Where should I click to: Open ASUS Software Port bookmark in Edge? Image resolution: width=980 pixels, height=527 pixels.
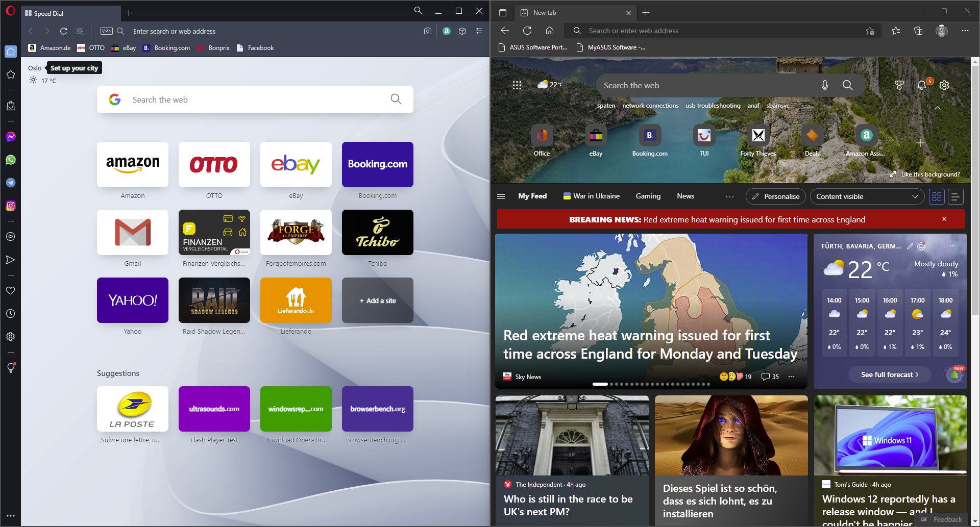click(x=532, y=47)
